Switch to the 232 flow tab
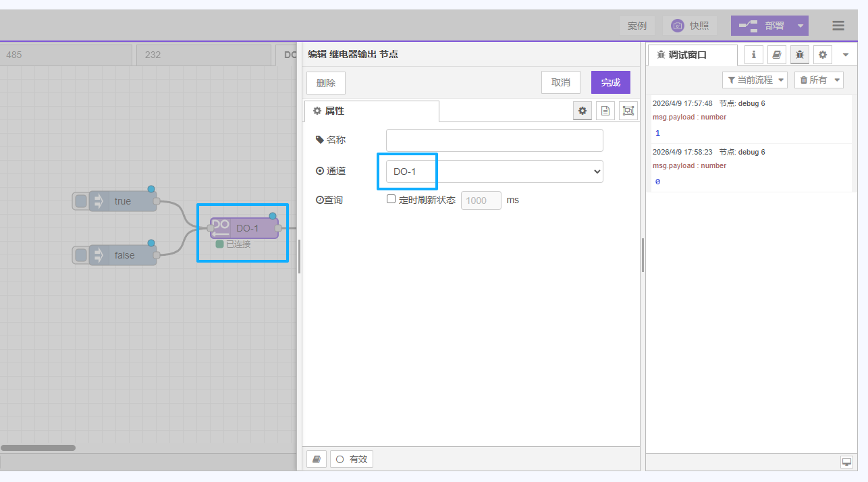Viewport: 868px width, 482px height. click(x=203, y=55)
